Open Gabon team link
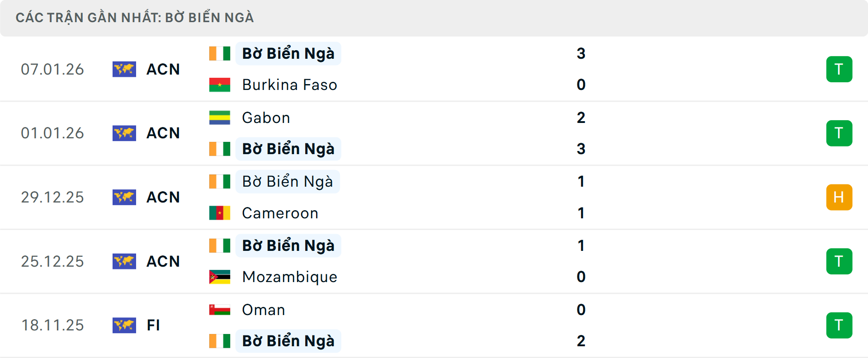This screenshot has width=868, height=358. click(x=266, y=118)
